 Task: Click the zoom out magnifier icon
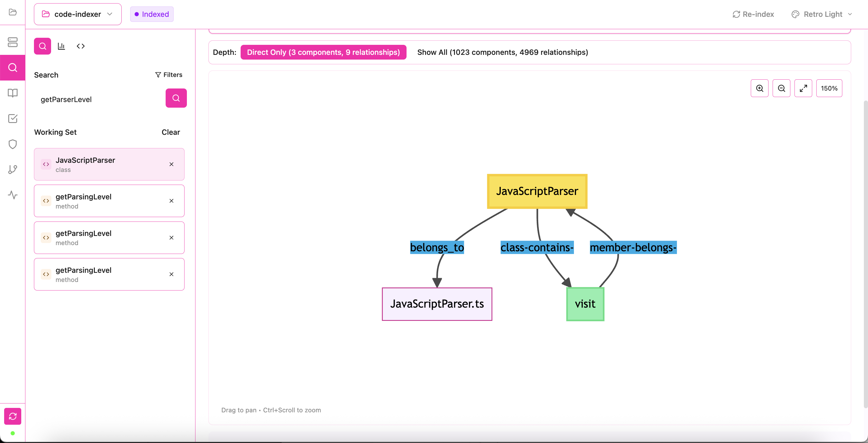tap(781, 88)
